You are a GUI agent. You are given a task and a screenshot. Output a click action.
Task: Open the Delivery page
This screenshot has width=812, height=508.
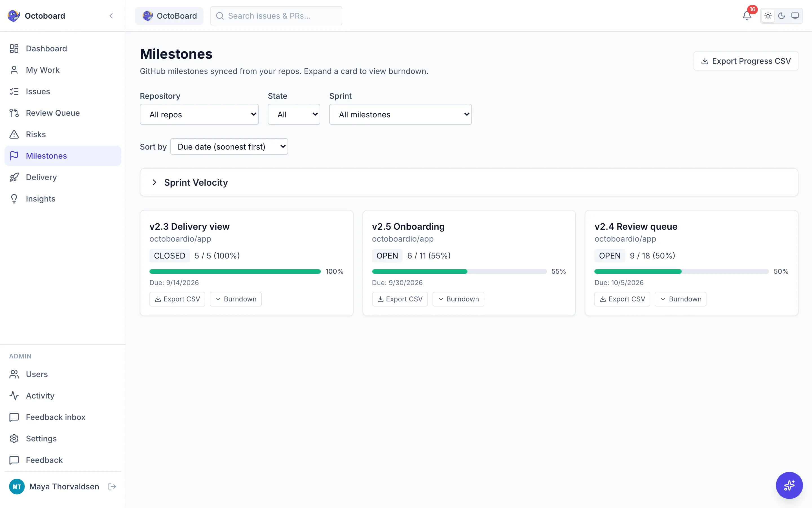[63, 177]
